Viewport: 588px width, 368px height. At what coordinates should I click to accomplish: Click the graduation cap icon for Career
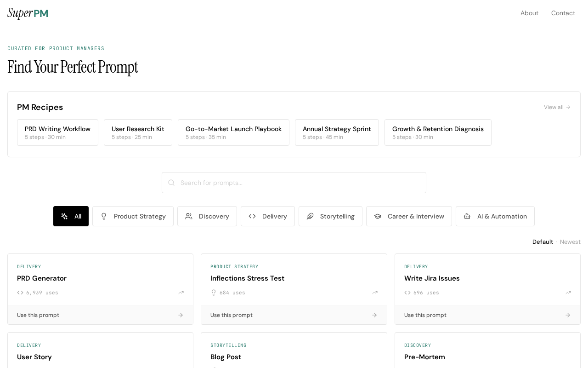(378, 216)
